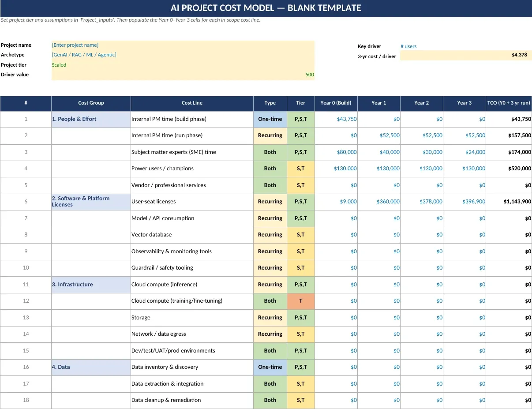
Task: Select the TCO total $520,000
Action: 509,169
